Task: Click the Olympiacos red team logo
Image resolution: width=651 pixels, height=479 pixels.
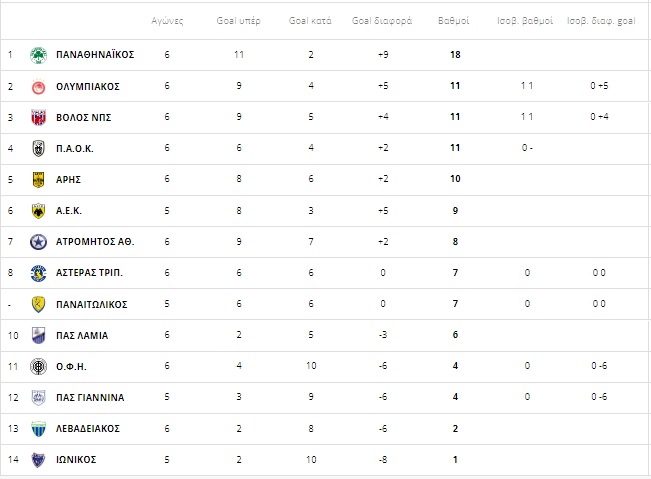Action: [39, 86]
